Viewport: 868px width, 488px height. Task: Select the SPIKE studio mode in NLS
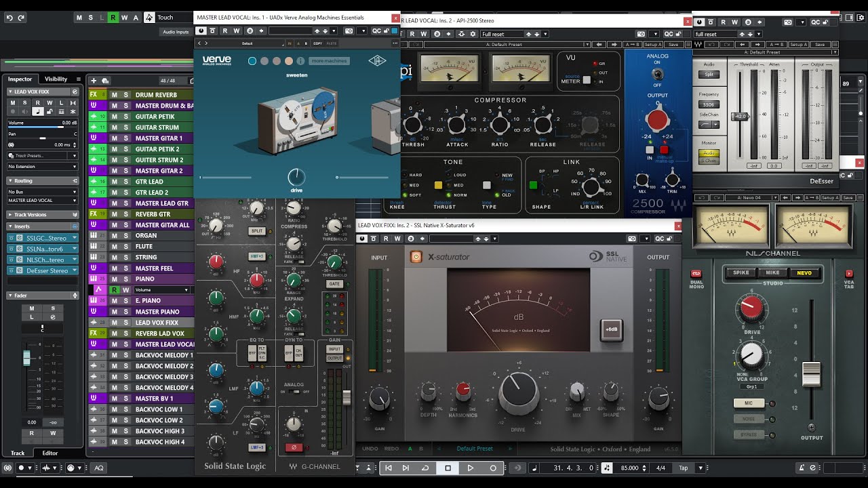pyautogui.click(x=741, y=273)
